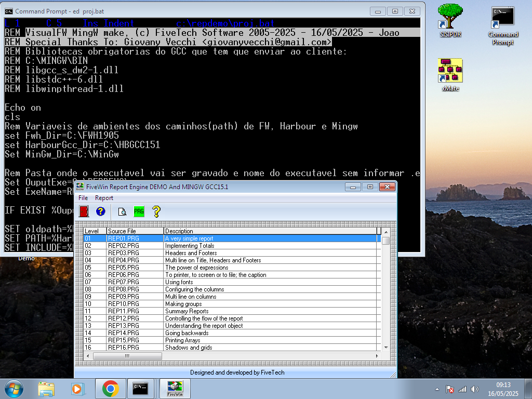
Task: Show hidden system tray icons
Action: click(437, 389)
